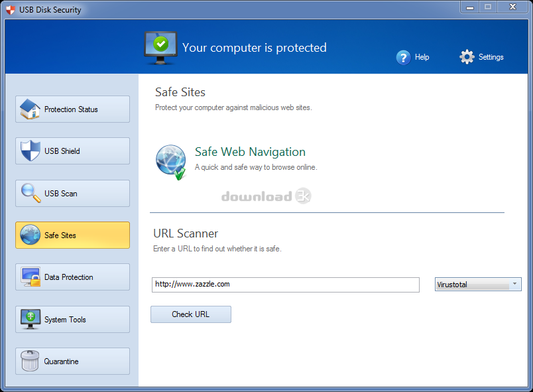Open the Settings text link
533x392 pixels.
point(491,57)
